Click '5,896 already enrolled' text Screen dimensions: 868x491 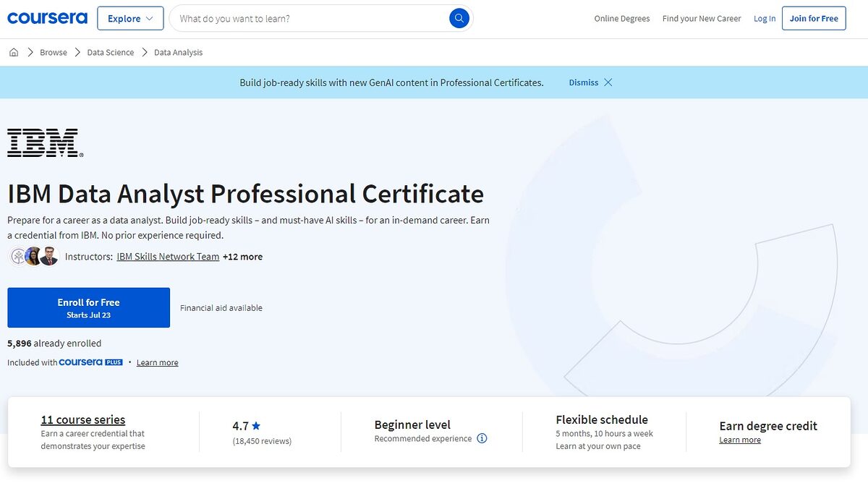tap(54, 343)
